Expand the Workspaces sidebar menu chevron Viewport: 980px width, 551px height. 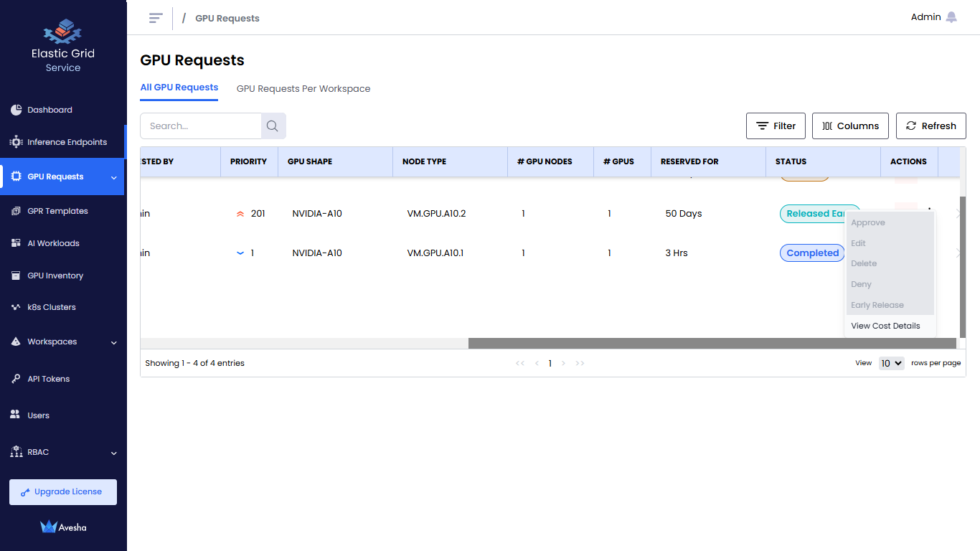point(114,342)
